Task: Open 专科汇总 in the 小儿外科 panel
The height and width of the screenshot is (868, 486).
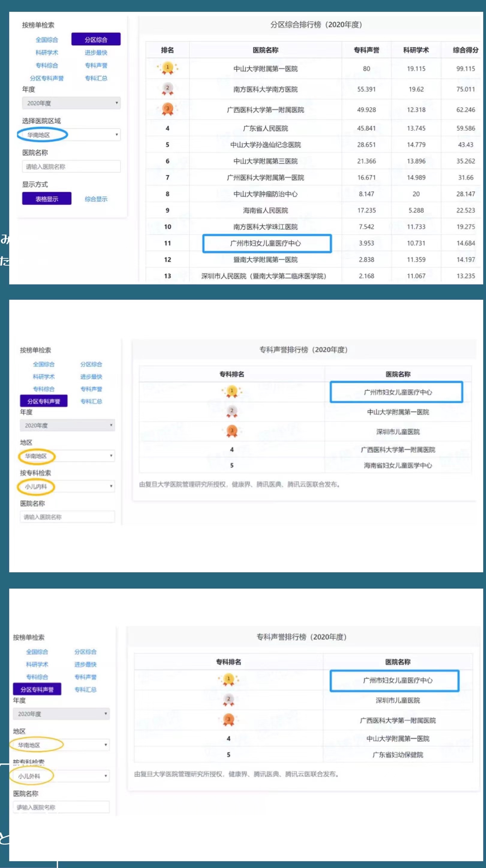Action: tap(85, 689)
